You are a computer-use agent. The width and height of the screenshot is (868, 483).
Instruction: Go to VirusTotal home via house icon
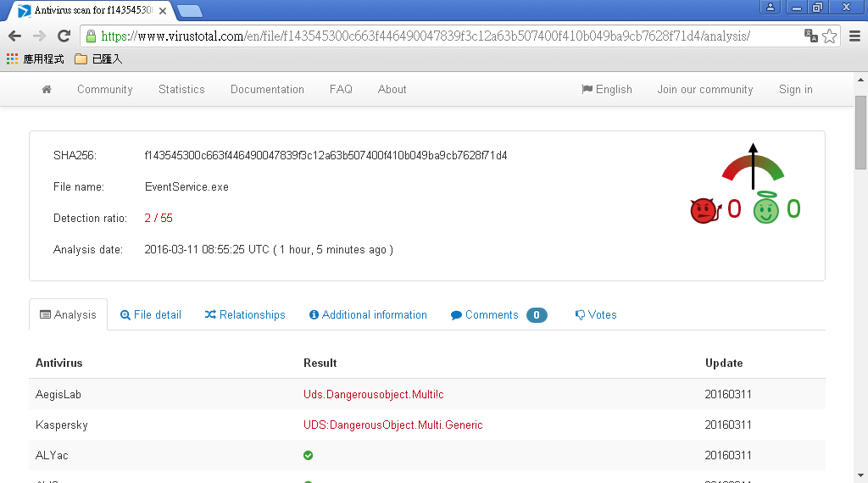click(47, 89)
